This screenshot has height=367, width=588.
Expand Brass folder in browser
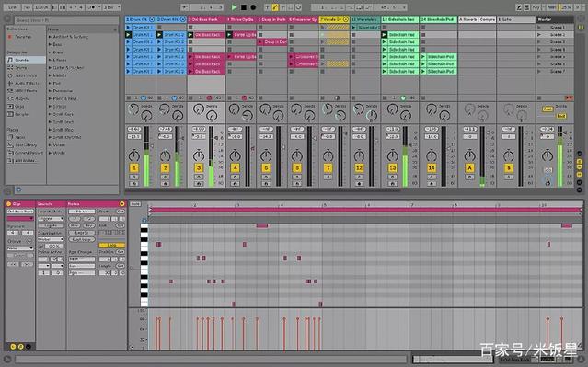click(x=50, y=52)
